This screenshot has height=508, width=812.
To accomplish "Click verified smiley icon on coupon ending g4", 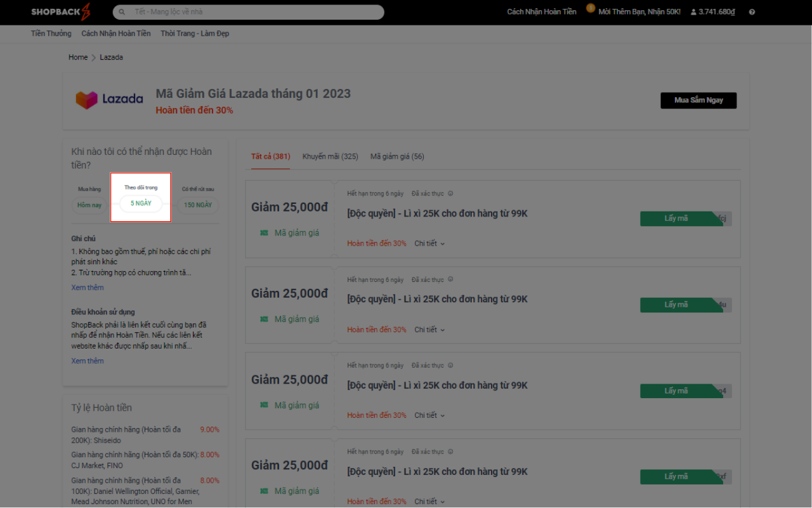I will tap(450, 366).
